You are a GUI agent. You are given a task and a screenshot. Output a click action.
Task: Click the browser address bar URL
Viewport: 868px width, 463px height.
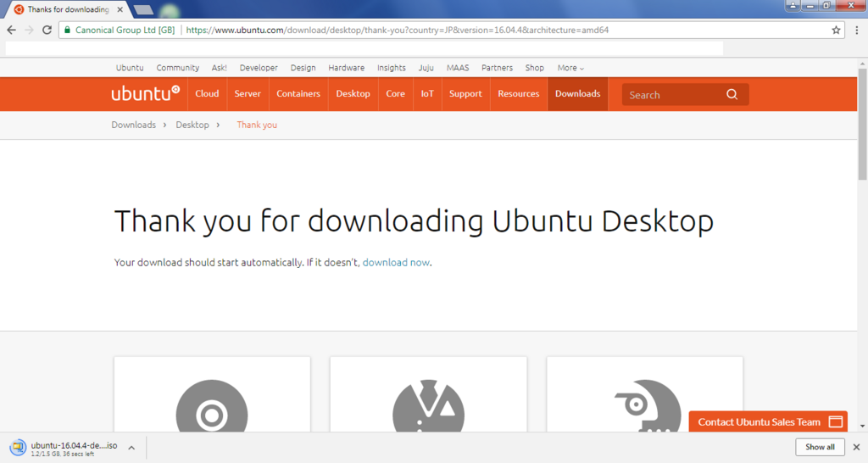click(x=398, y=30)
